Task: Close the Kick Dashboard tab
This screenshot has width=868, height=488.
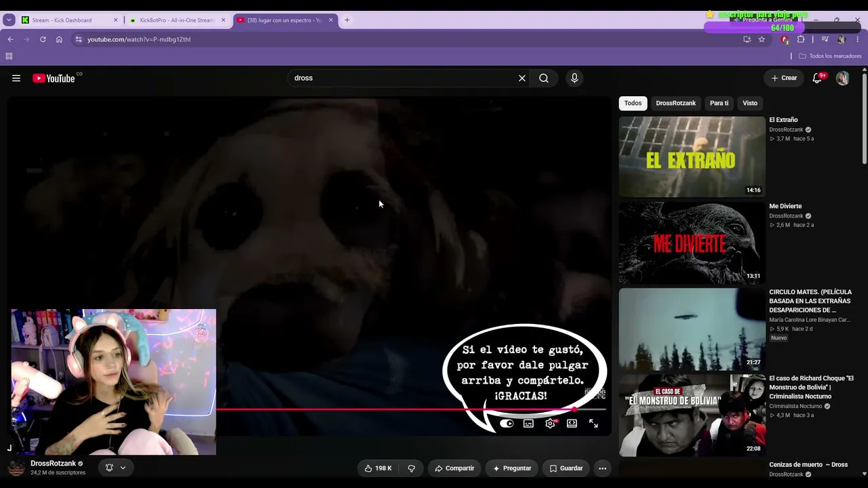Action: tap(115, 20)
